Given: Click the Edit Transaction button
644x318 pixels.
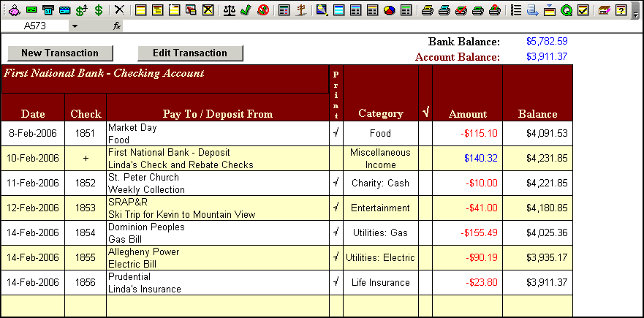Looking at the screenshot, I should 190,53.
